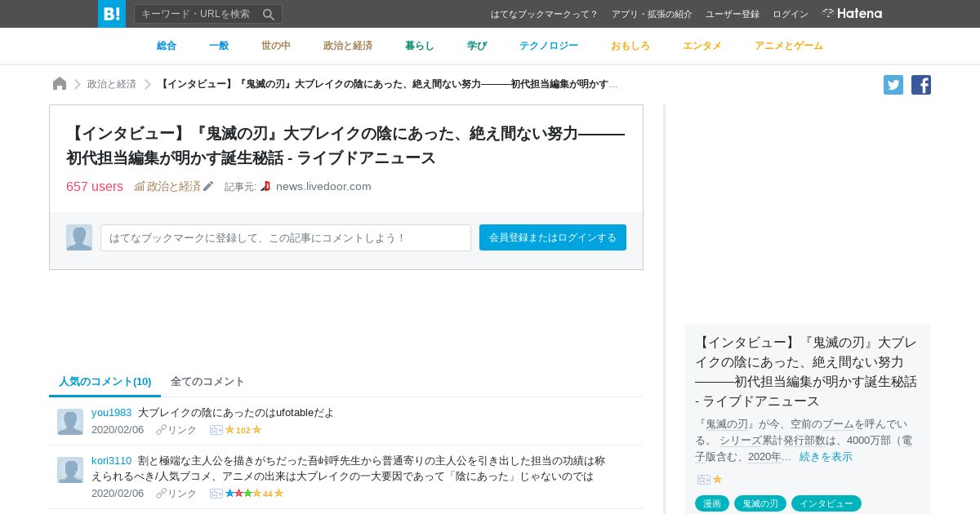980x514 pixels.
Task: Select 学び category menu
Action: (x=477, y=46)
